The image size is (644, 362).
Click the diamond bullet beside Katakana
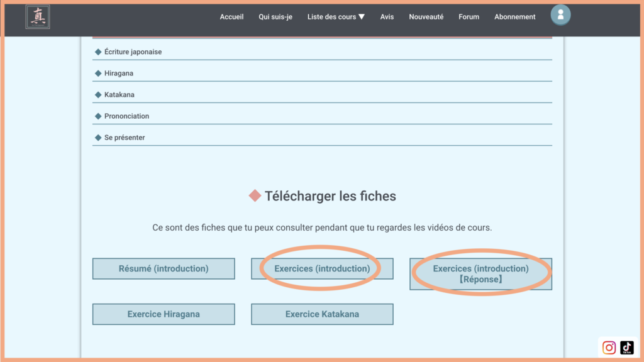pyautogui.click(x=98, y=95)
